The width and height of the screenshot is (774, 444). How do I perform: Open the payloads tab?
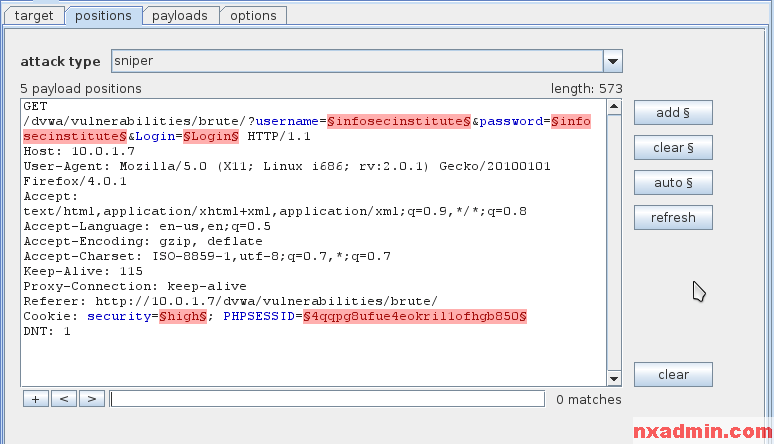coord(180,15)
